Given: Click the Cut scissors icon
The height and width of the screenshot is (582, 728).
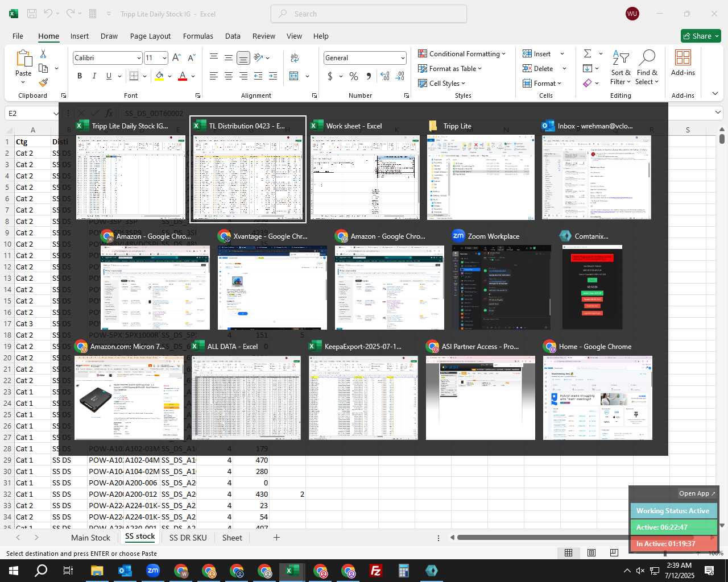Looking at the screenshot, I should (43, 53).
